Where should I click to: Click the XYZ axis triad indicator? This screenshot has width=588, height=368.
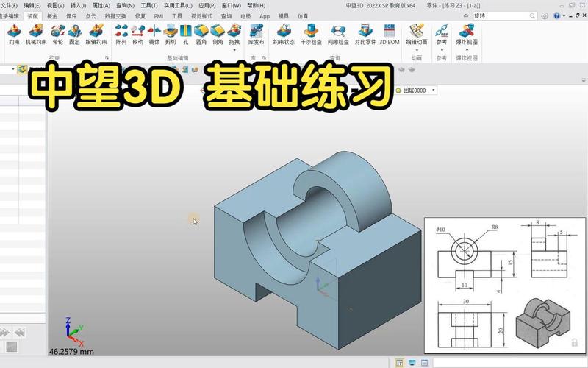[x=74, y=332]
